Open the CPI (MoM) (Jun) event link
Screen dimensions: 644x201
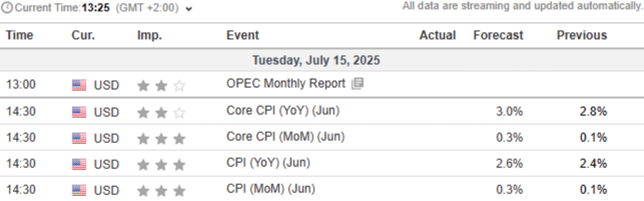pyautogui.click(x=271, y=189)
